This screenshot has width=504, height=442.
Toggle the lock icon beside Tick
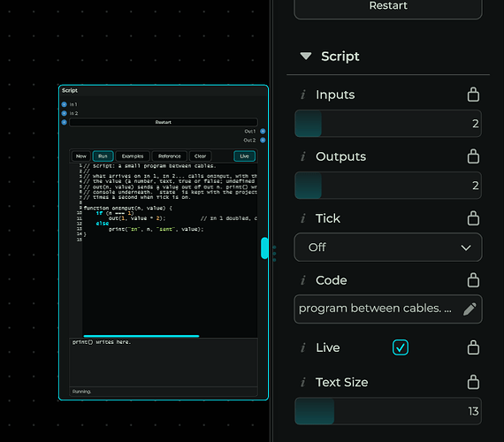[x=473, y=218]
